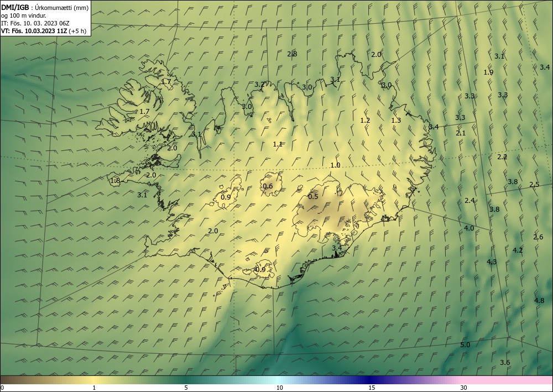This screenshot has width=553, height=392.
Task: Select the valid time "VT: Fös. 10.03.2023 11Z (+5 h)"
Action: pos(44,31)
